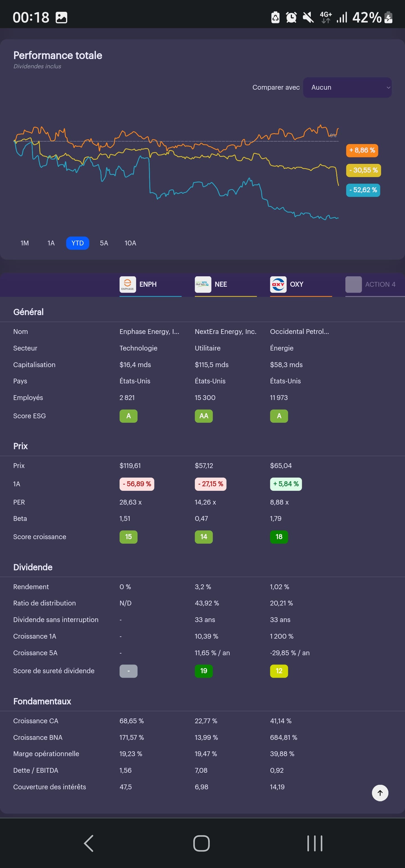Click the OXY logo icon
Screen dimensions: 405x868
[278, 284]
